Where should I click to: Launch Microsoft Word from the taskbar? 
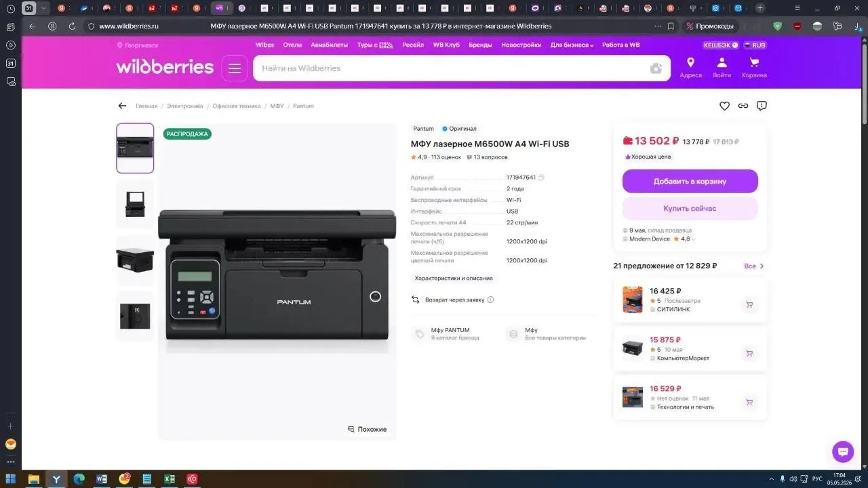click(x=102, y=479)
